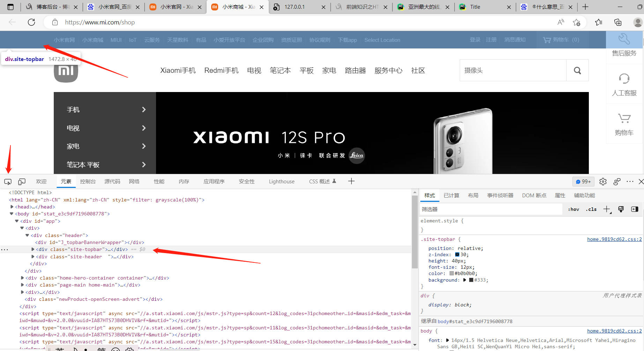Click the z-index stacking context icon
Viewport: 644px width, 351px height.
tap(457, 255)
